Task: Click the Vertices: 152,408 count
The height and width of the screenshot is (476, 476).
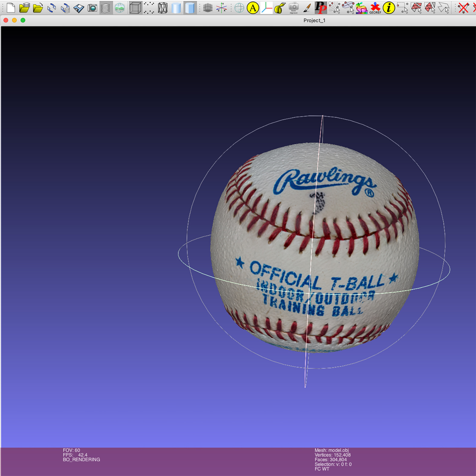Action: 332,455
